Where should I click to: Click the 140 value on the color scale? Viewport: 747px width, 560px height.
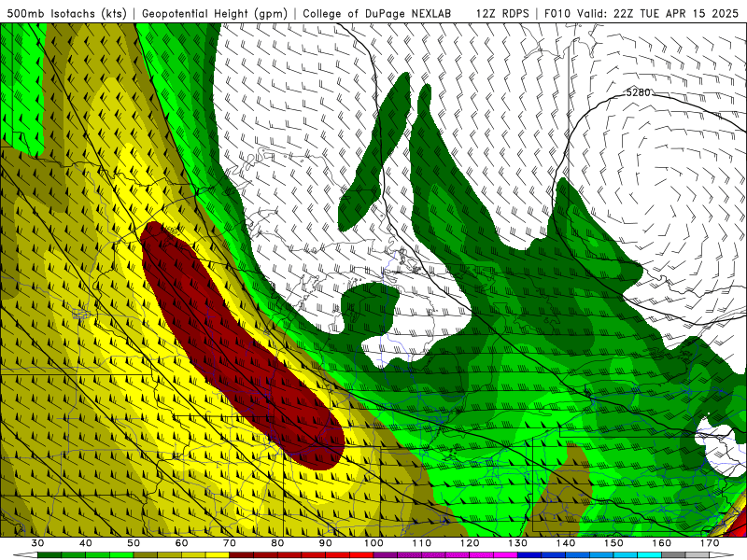point(566,543)
